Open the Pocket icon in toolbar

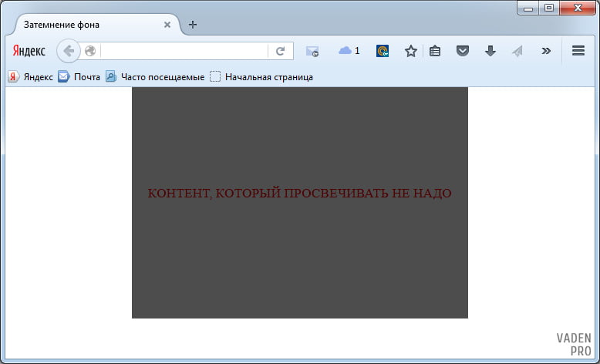(462, 51)
